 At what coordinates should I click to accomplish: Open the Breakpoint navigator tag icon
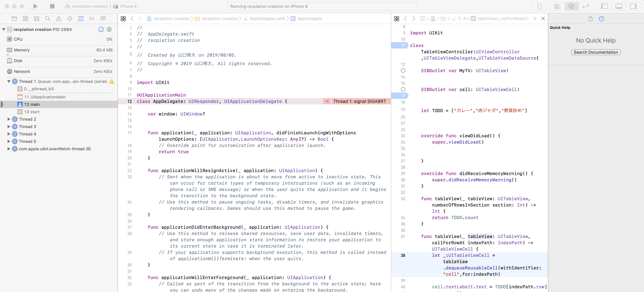(x=92, y=19)
